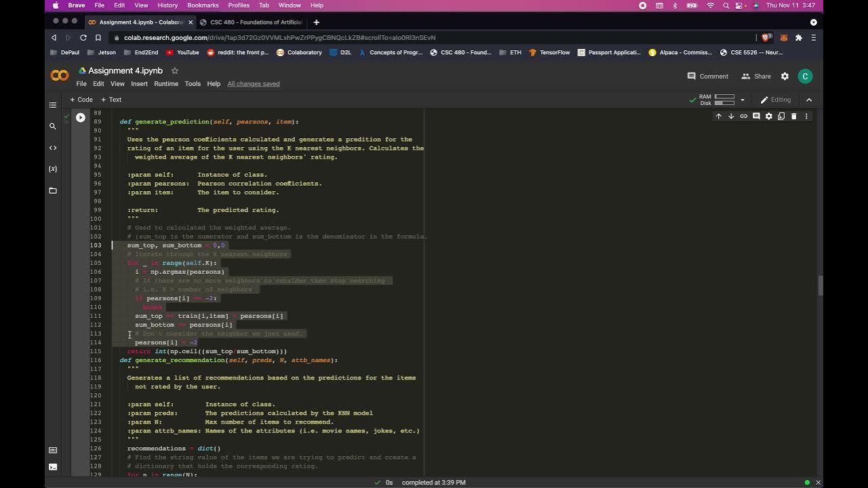Open the Colab Tools menu
Screen dimensions: 868x488
193,84
